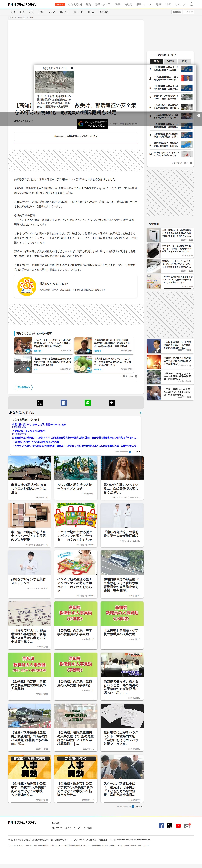Share the article on LINE
202x868 pixels.
point(88,403)
